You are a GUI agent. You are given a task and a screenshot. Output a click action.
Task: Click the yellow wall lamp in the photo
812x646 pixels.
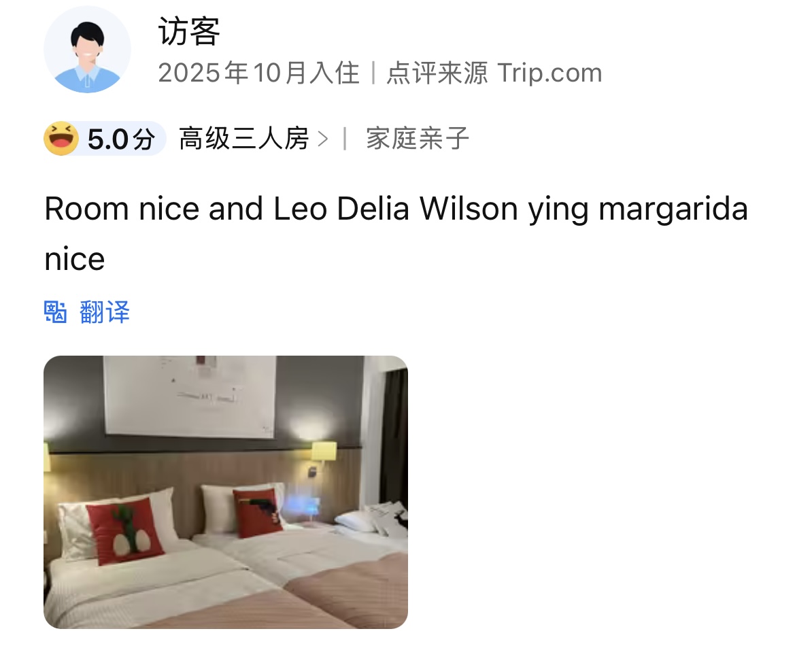coord(324,451)
